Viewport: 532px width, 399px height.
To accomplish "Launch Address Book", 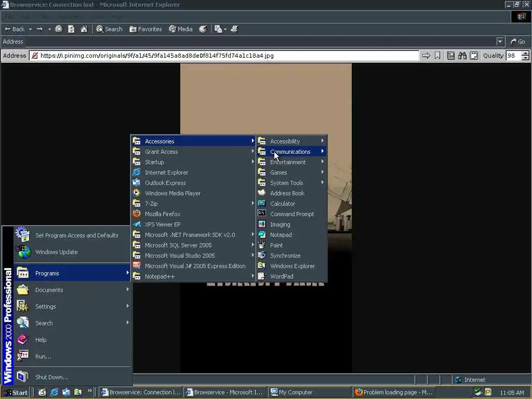I will click(292, 193).
